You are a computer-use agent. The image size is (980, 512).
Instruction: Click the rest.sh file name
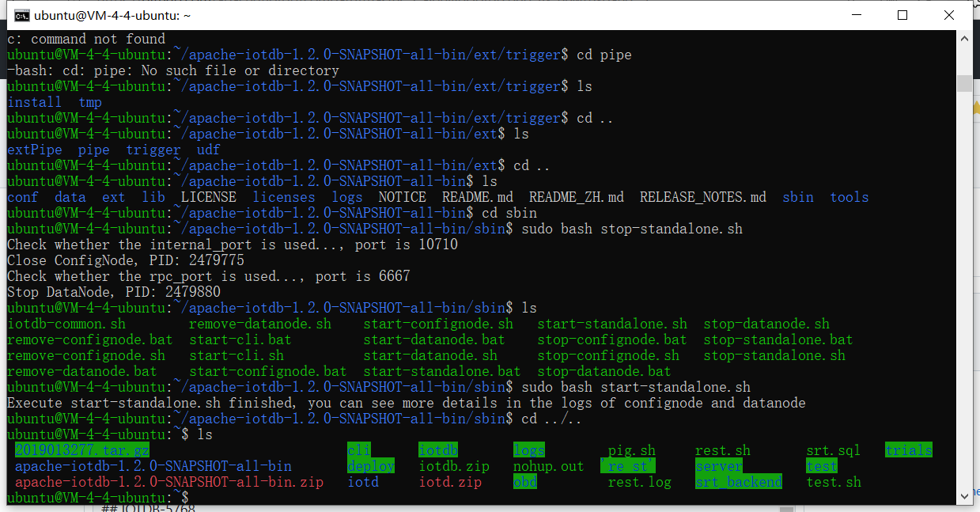tap(723, 450)
